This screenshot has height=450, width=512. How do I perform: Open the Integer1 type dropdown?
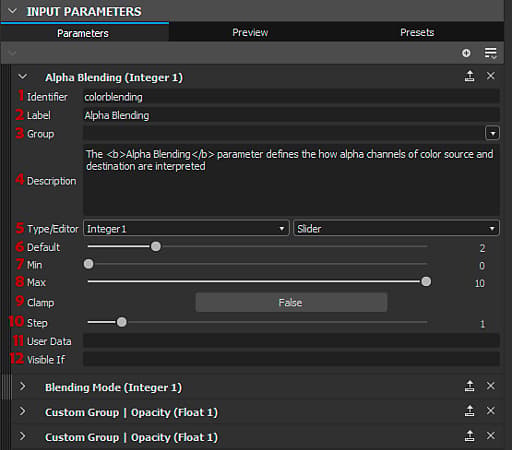(186, 229)
